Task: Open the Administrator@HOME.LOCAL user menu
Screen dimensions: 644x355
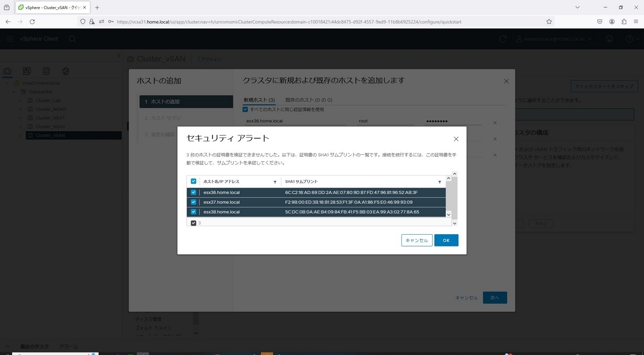Action: (554, 39)
